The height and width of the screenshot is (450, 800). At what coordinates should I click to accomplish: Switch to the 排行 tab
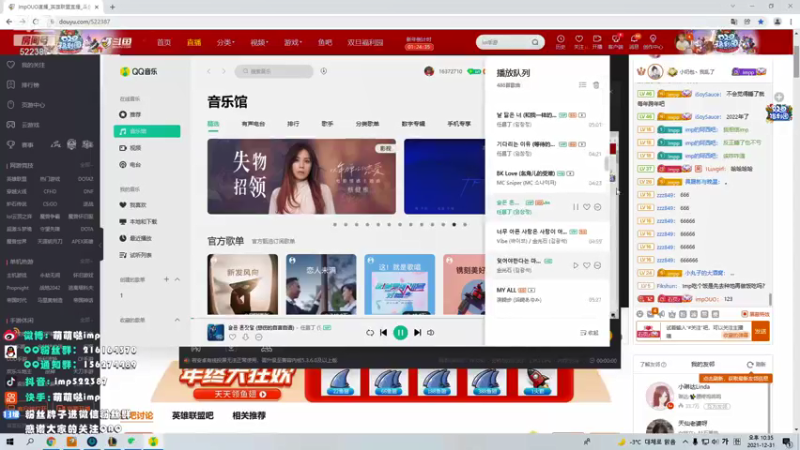(293, 124)
